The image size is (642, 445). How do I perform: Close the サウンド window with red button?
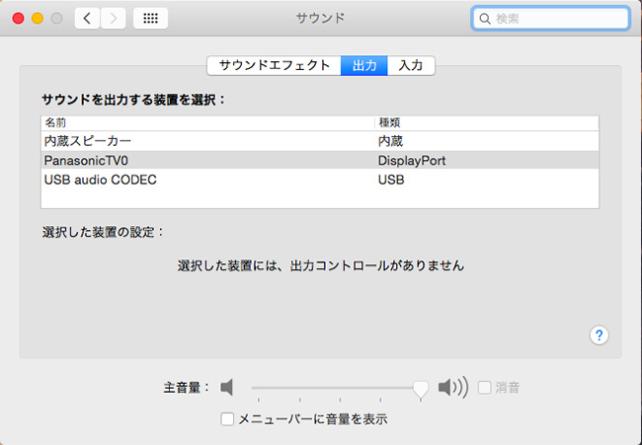(x=18, y=18)
